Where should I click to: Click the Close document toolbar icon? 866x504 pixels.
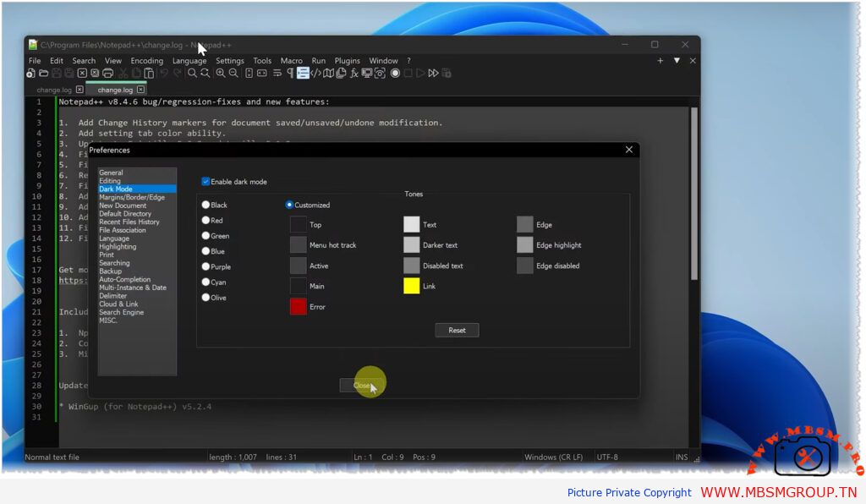pos(82,74)
